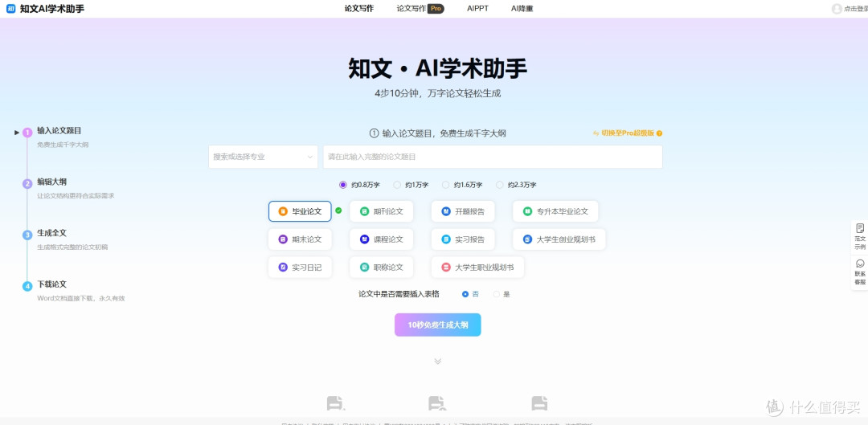Click 10秒免费生成大纲 button
The width and height of the screenshot is (868, 425).
point(438,325)
